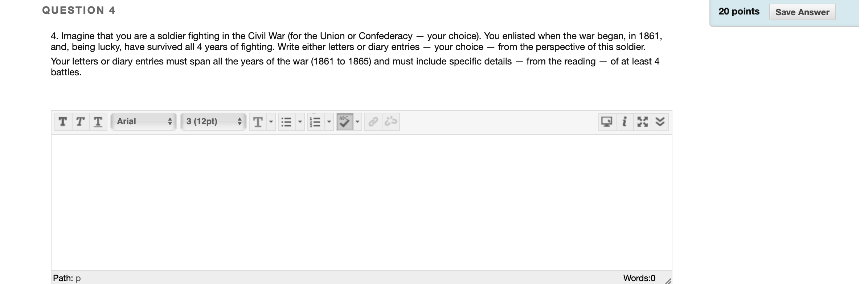Expand numbered list style options

329,122
